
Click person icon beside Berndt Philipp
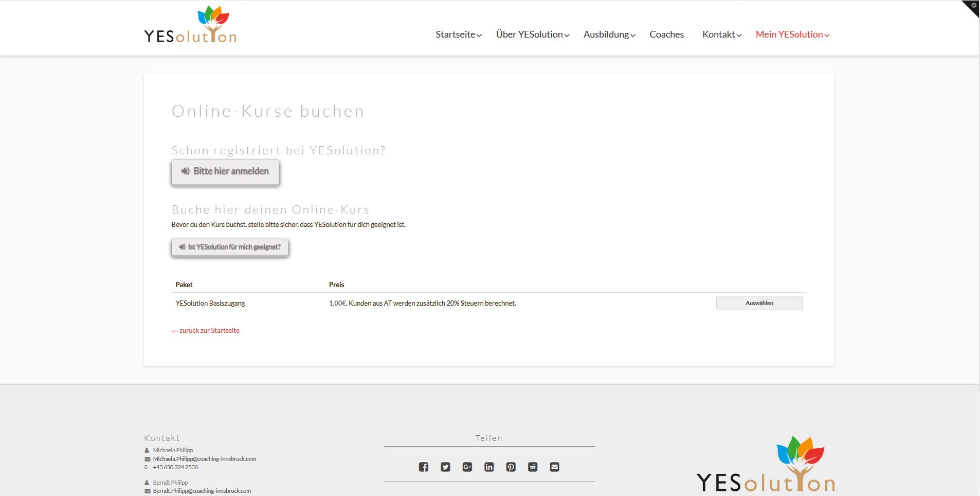tap(147, 483)
